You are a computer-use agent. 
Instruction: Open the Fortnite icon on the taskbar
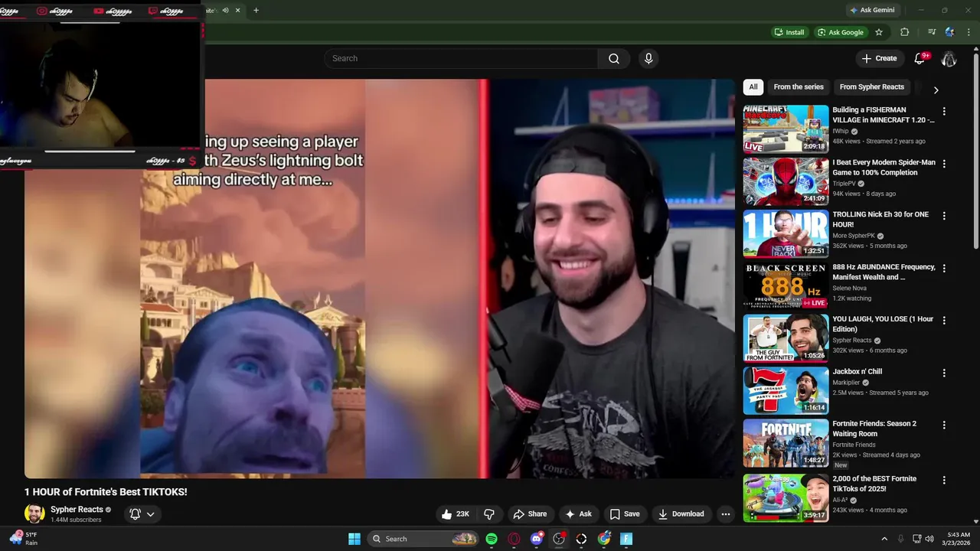[626, 539]
